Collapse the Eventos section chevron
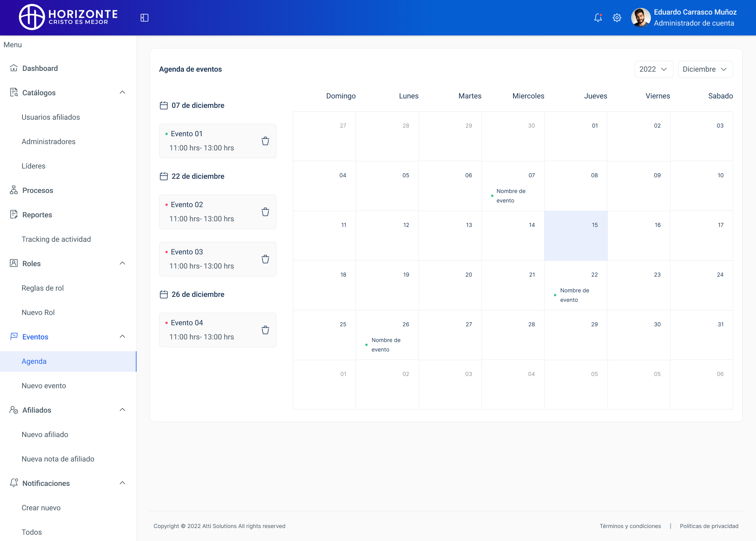The width and height of the screenshot is (756, 541). coord(122,337)
